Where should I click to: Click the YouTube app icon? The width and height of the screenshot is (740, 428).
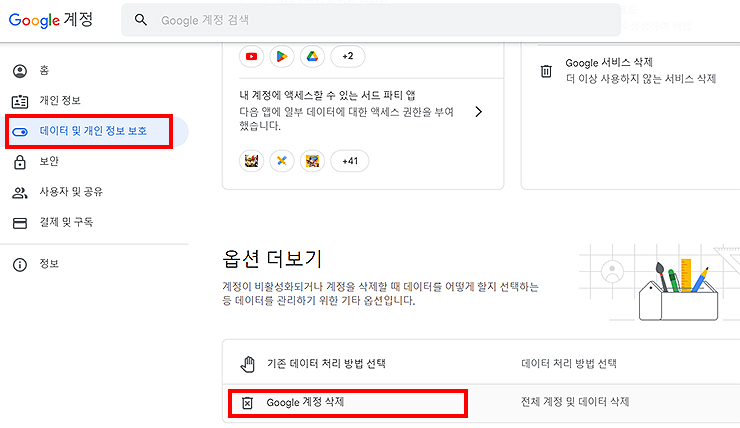click(252, 56)
